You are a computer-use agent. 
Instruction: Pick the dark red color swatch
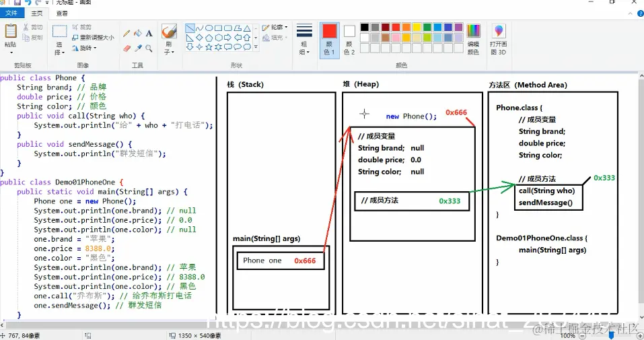(x=385, y=27)
